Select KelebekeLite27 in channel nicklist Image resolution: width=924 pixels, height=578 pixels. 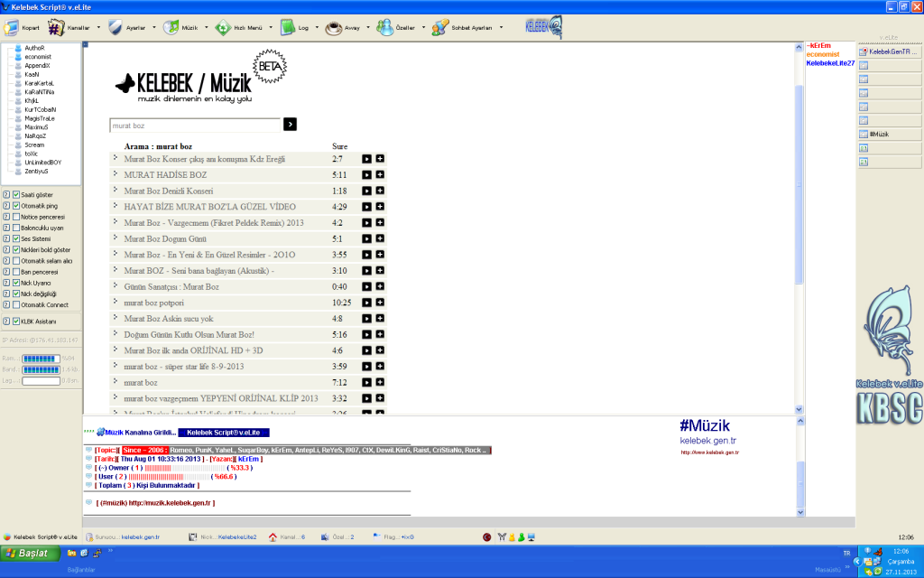tap(830, 63)
